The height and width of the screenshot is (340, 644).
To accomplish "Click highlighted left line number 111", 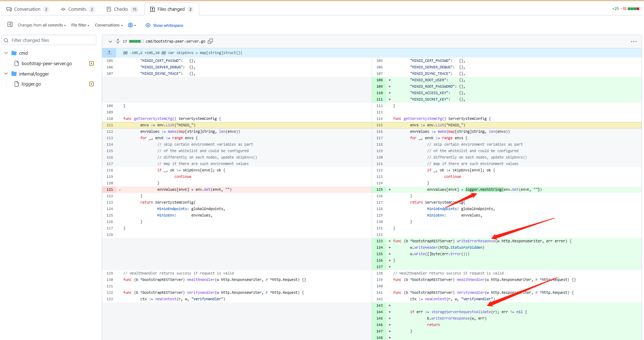I will (x=110, y=125).
